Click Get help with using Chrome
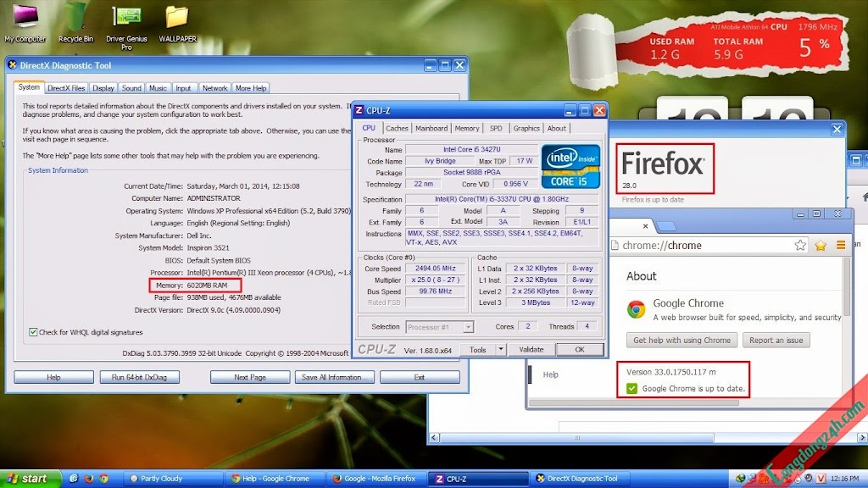The image size is (868, 488). (x=682, y=341)
